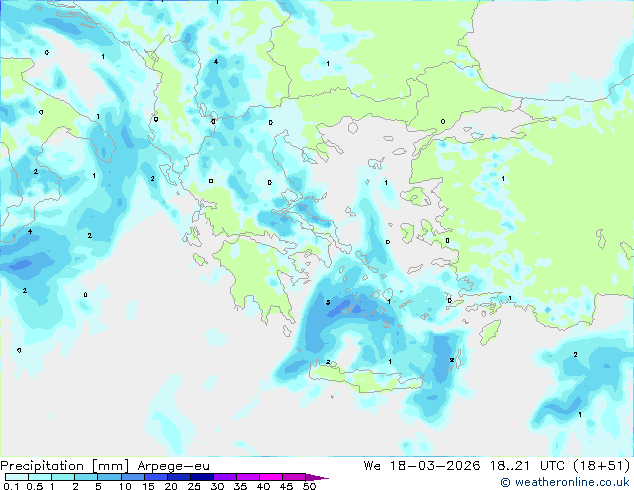Image resolution: width=634 pixels, height=490 pixels.
Task: Click the '5' precipitation value on the map
Action: (x=328, y=302)
